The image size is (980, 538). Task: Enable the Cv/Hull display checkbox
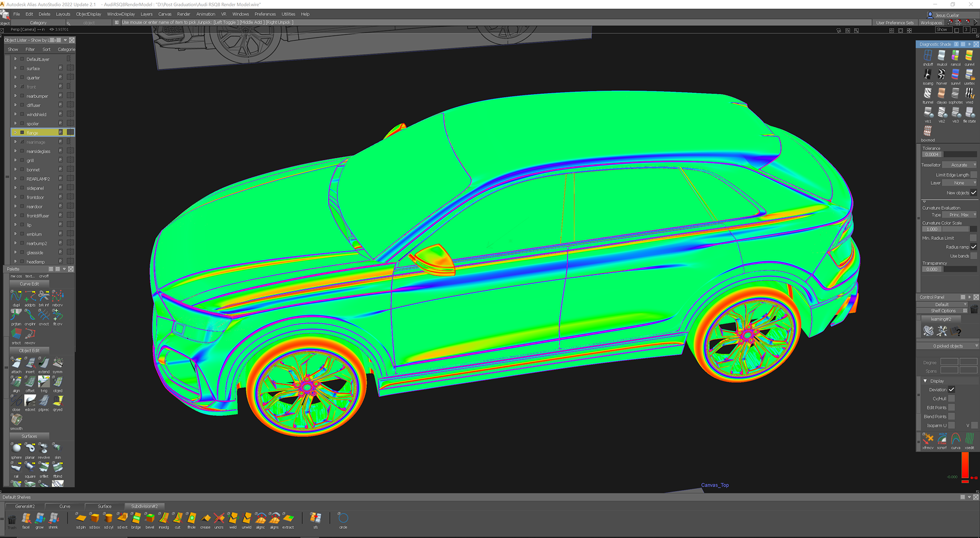pyautogui.click(x=951, y=399)
